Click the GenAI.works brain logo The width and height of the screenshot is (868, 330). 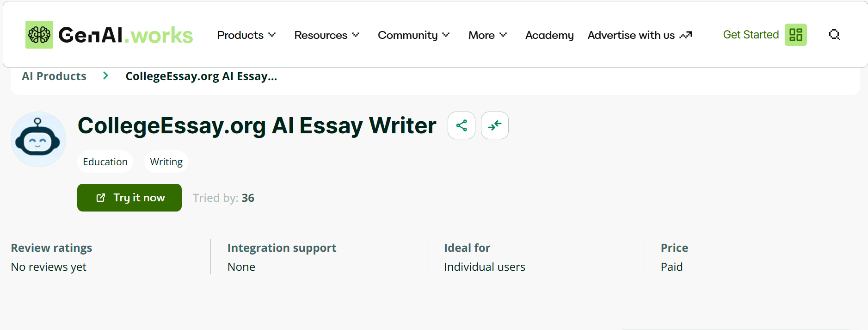pos(39,34)
